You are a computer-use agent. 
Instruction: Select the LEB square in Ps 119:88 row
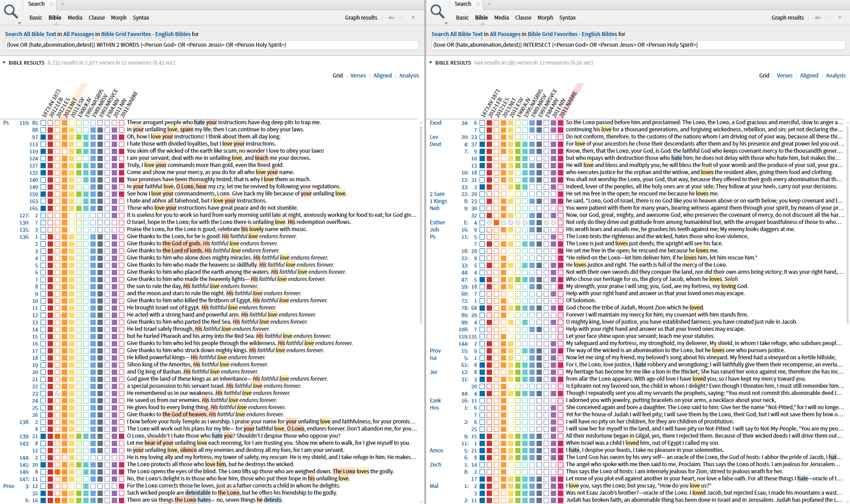(50, 130)
